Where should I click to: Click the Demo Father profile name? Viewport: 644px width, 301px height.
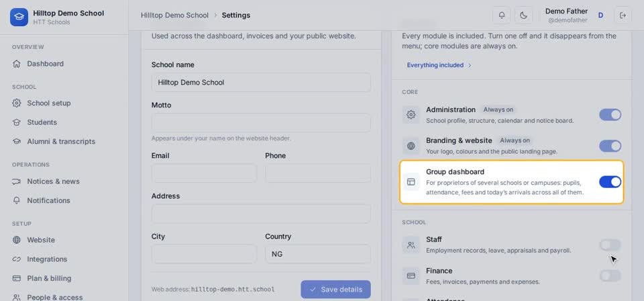(566, 11)
